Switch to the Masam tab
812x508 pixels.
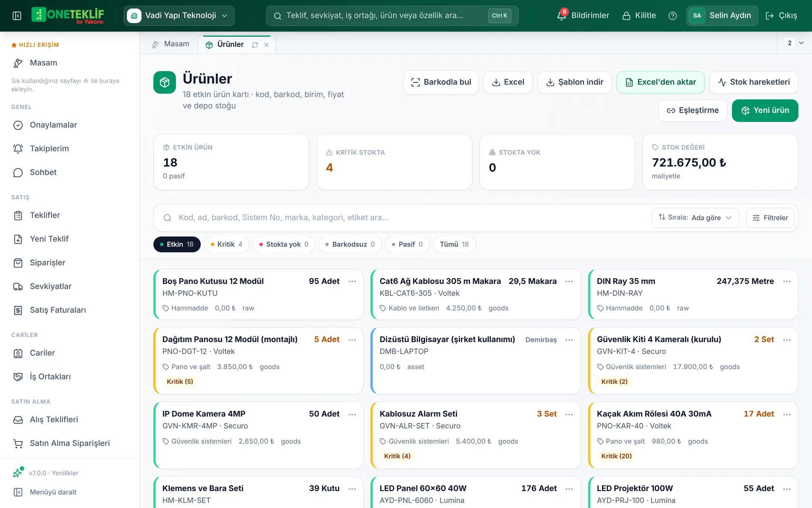(171, 44)
